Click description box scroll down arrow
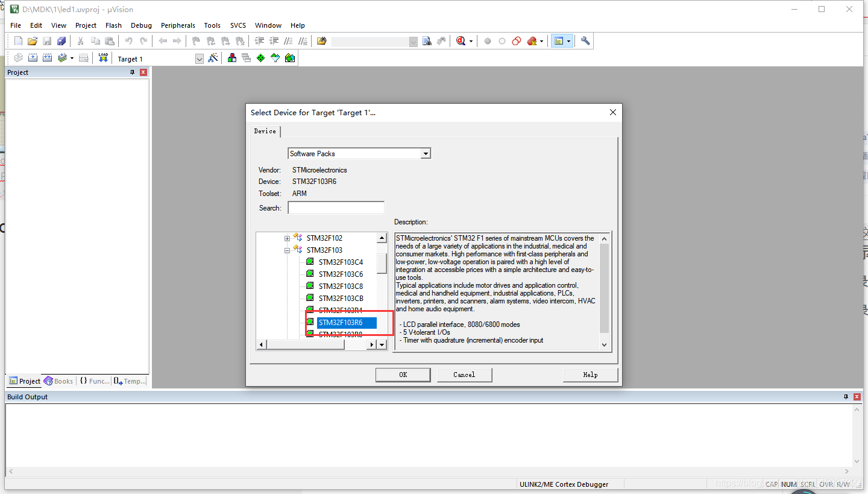The height and width of the screenshot is (494, 868). 605,344
